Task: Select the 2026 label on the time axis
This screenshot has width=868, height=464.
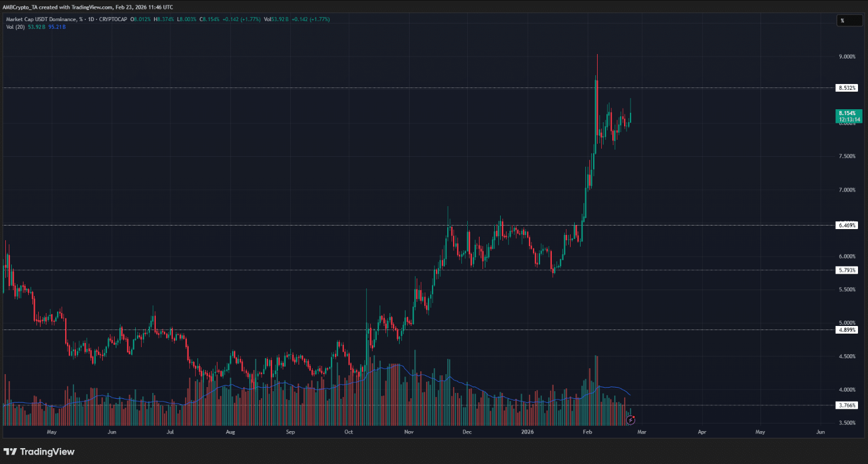Action: tap(527, 432)
